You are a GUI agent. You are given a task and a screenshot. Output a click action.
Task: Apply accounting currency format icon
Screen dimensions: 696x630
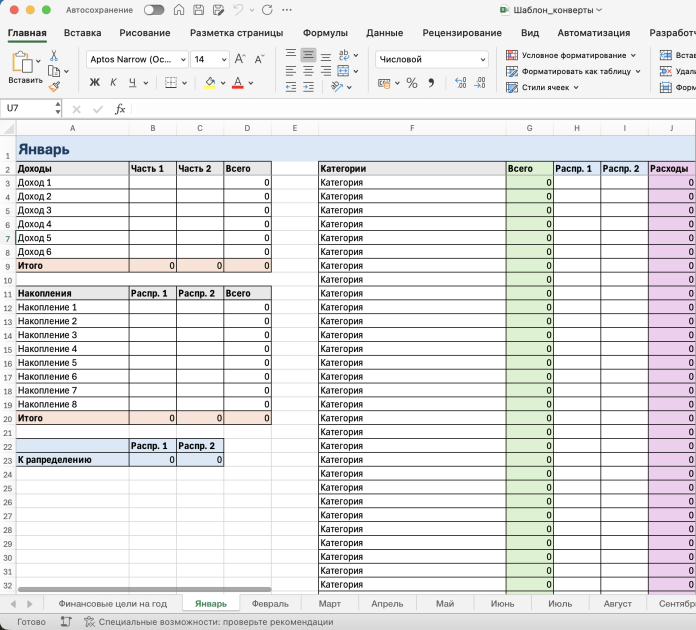point(384,83)
